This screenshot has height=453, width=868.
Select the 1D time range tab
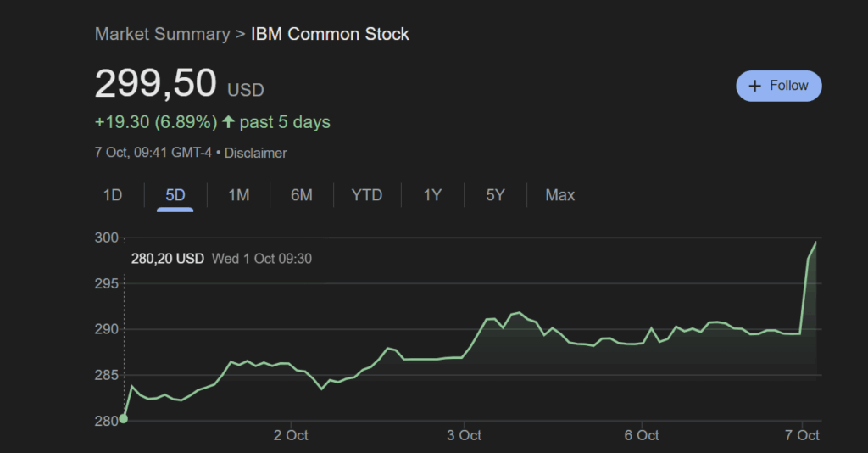coord(113,195)
